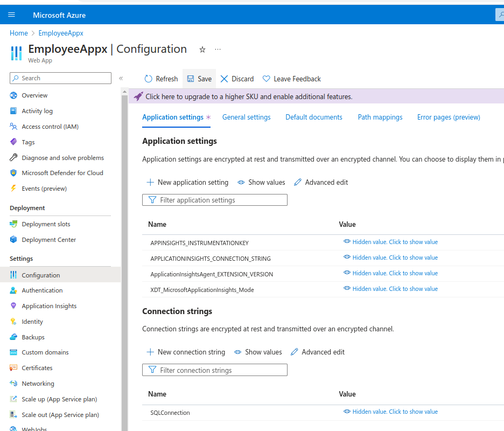The height and width of the screenshot is (431, 504).
Task: Open the more options ellipsis next to title
Action: 218,50
